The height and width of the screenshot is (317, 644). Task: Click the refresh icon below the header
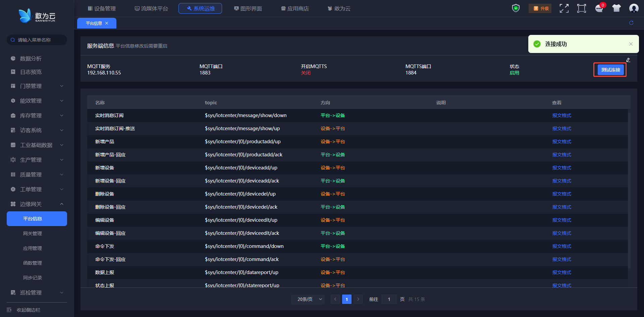pos(631,23)
